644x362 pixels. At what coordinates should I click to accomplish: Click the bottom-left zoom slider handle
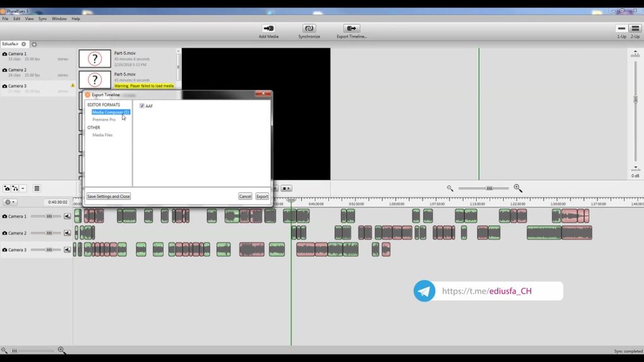pos(14,351)
